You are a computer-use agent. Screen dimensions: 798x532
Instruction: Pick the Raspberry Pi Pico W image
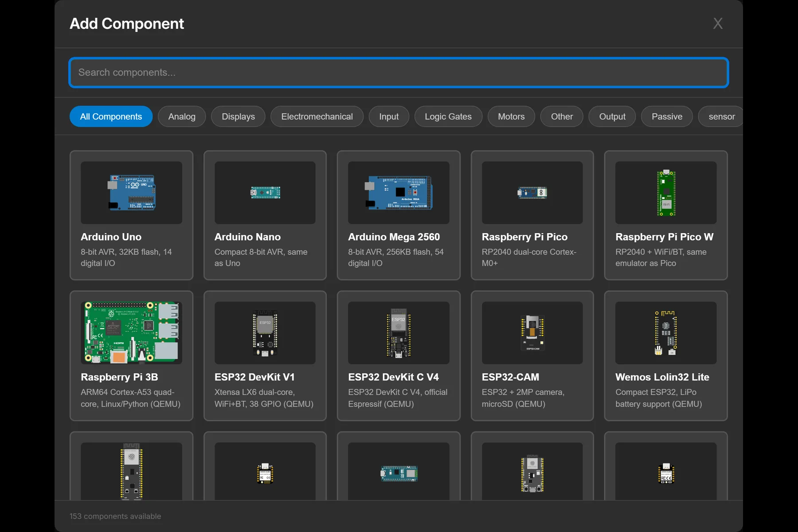[x=666, y=192]
